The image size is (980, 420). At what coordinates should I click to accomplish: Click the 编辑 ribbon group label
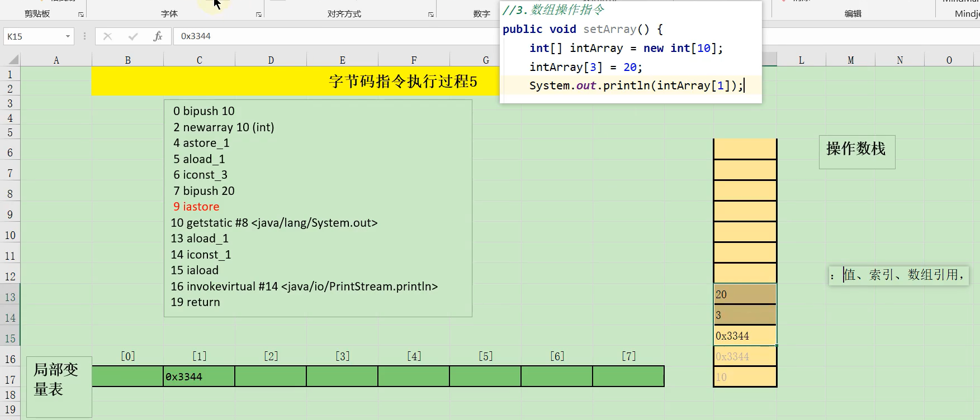(853, 14)
